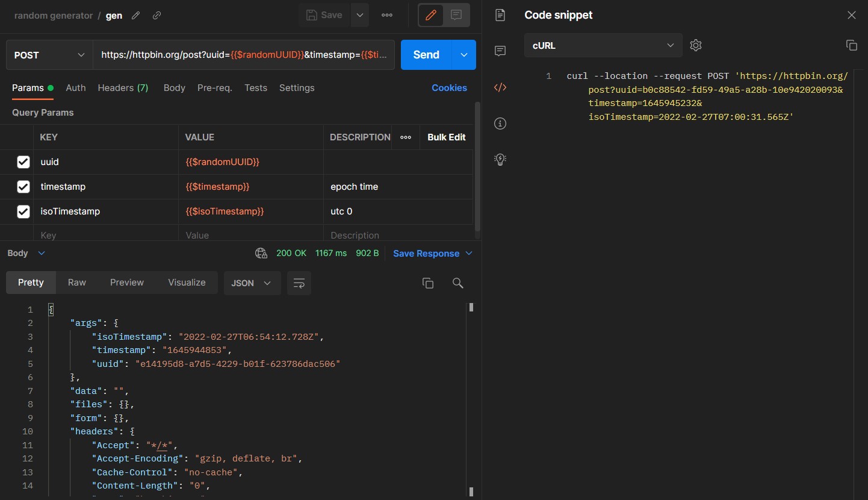Click "Cache-Control" line in response
Image resolution: width=868 pixels, height=500 pixels.
point(167,472)
